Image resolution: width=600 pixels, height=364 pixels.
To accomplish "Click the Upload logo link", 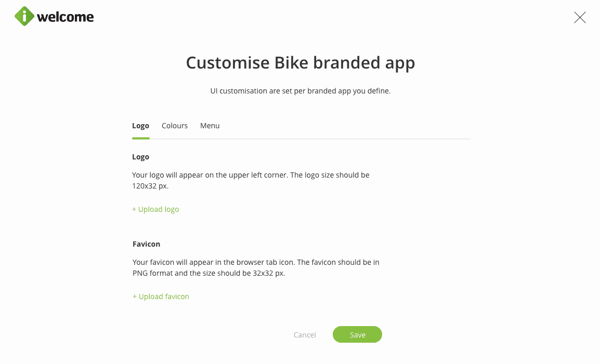I will point(158,209).
